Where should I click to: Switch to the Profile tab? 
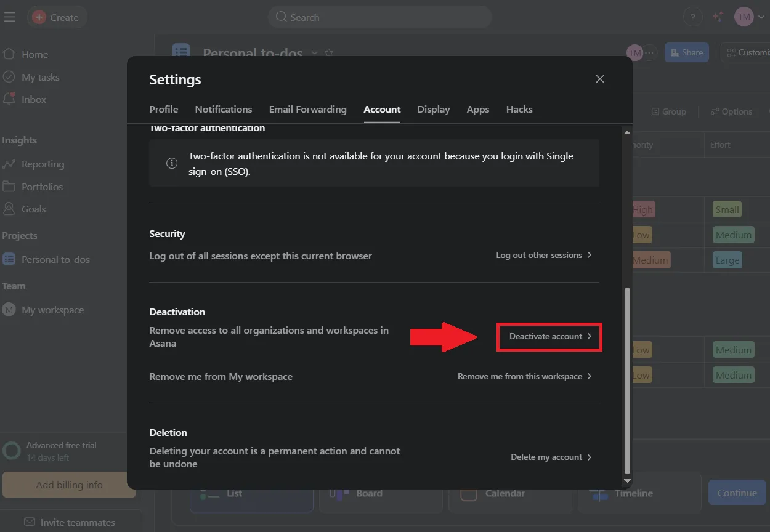[164, 109]
